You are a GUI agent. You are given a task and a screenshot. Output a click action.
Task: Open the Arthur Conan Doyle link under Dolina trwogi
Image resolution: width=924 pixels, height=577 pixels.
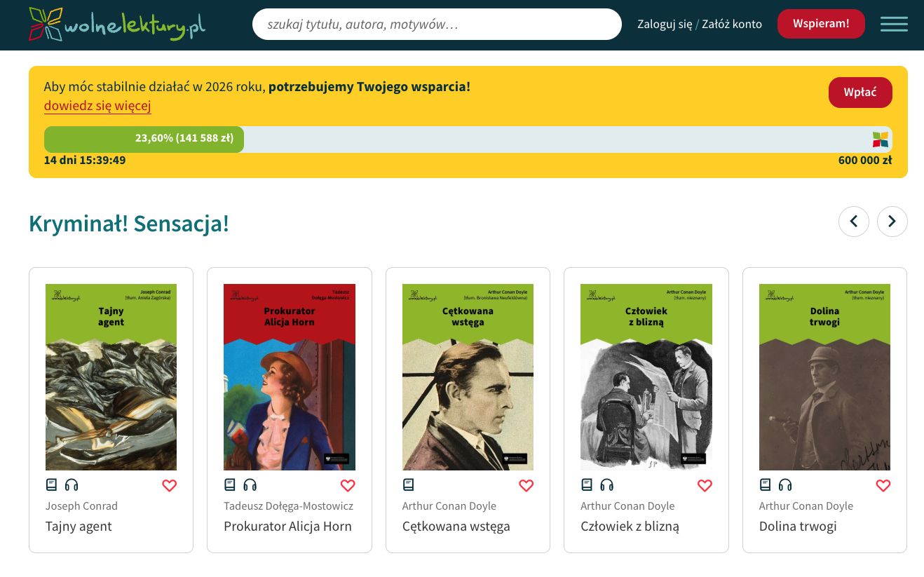coord(806,506)
